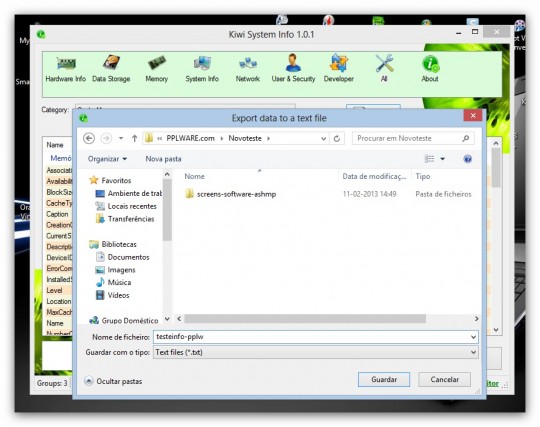This screenshot has width=540, height=427.
Task: Open Locais recentes in navigation pane
Action: tap(126, 206)
